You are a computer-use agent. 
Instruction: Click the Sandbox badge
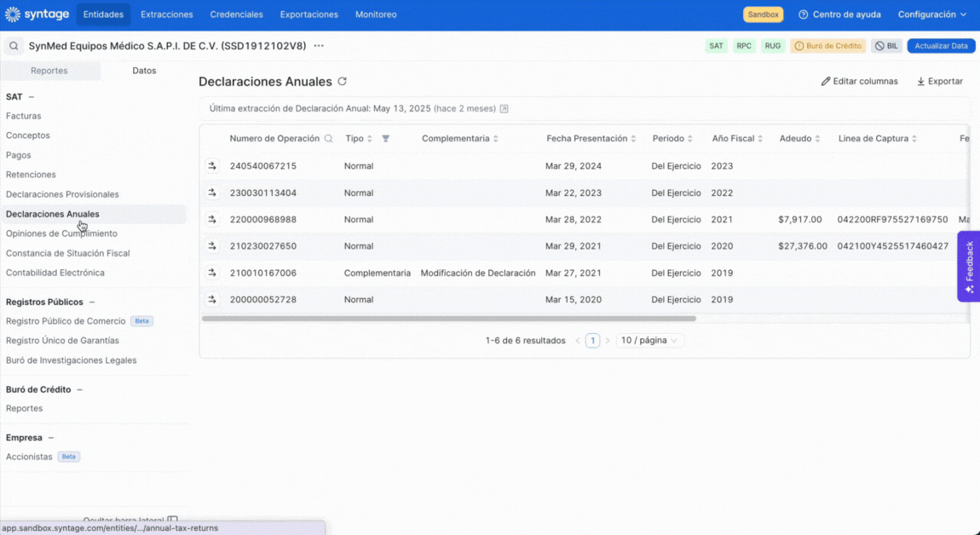click(x=764, y=14)
